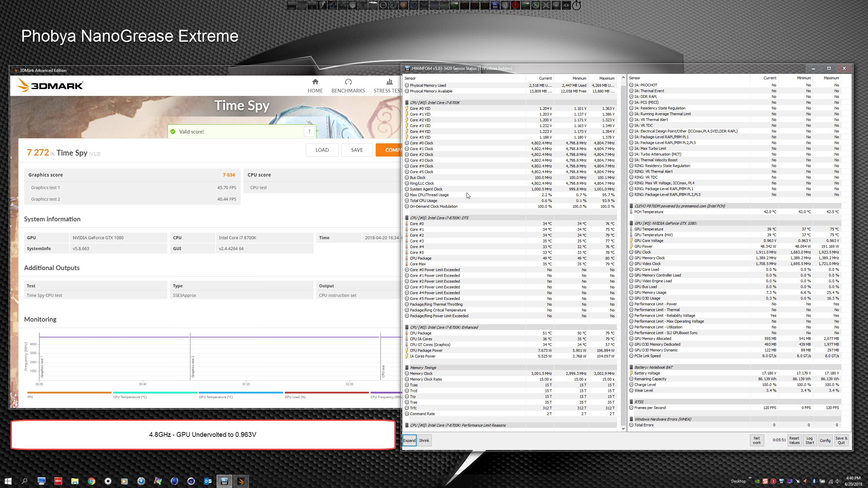Open the Valid score help question mark

(x=309, y=131)
